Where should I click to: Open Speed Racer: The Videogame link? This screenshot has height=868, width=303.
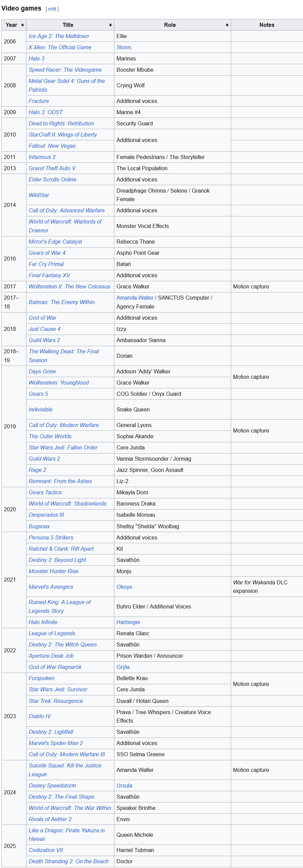tap(65, 70)
